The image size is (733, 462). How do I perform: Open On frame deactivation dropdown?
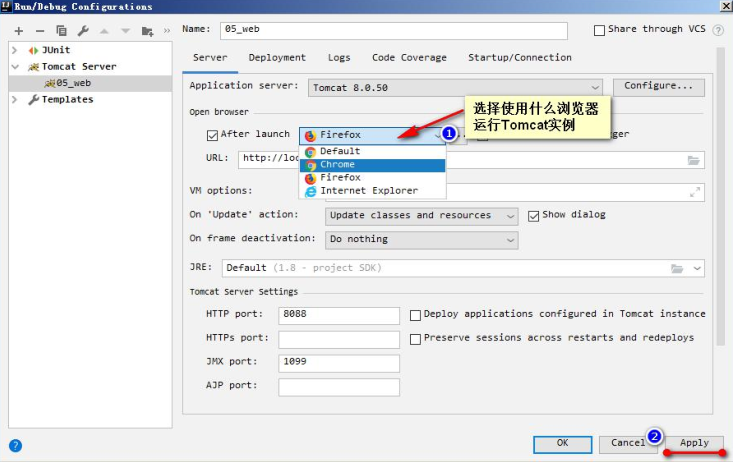tap(422, 239)
